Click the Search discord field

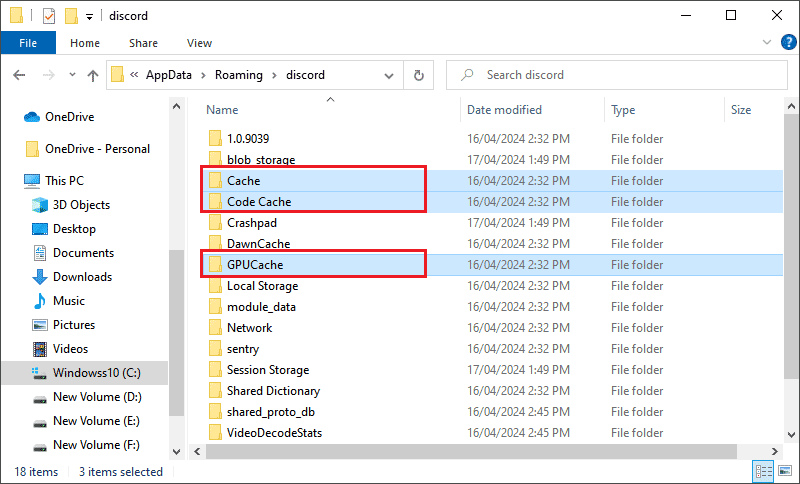coord(617,75)
